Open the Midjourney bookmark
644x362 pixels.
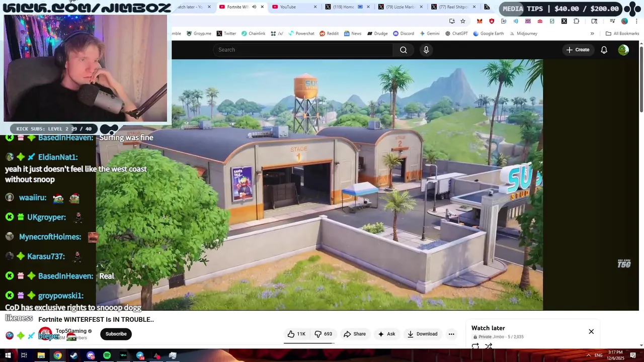tap(523, 34)
